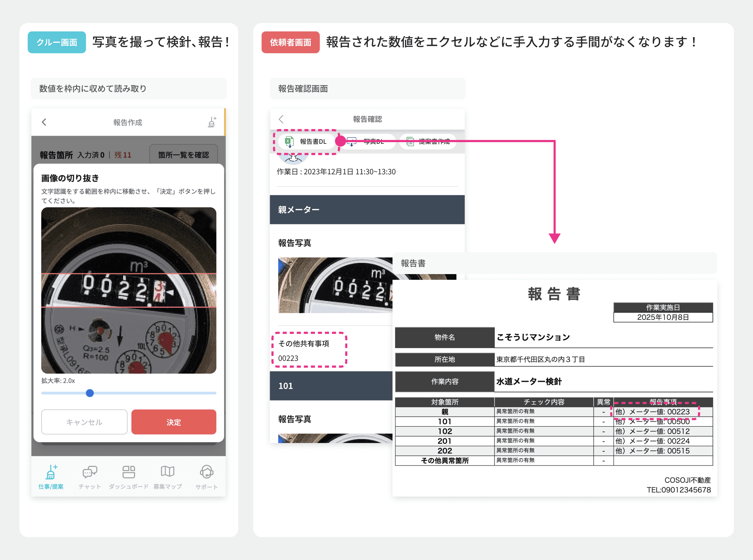
Task: Click the 親メーター report photo thumbnail
Action: point(335,286)
